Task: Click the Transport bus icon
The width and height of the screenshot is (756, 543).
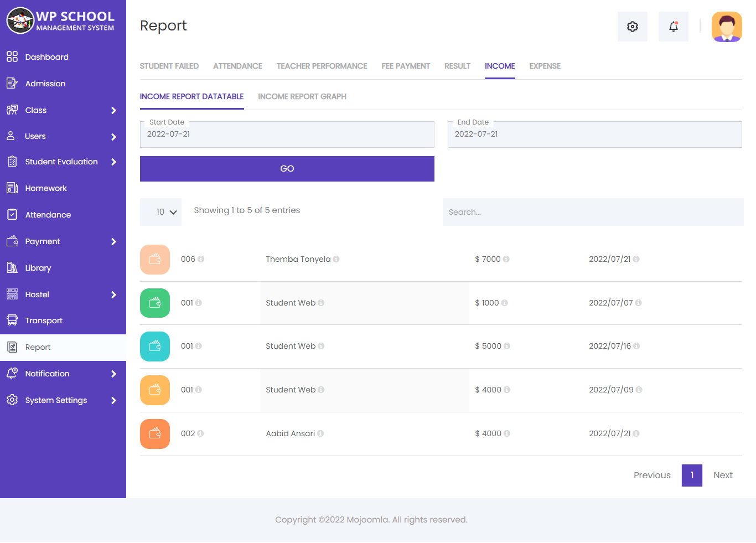Action: pos(12,320)
